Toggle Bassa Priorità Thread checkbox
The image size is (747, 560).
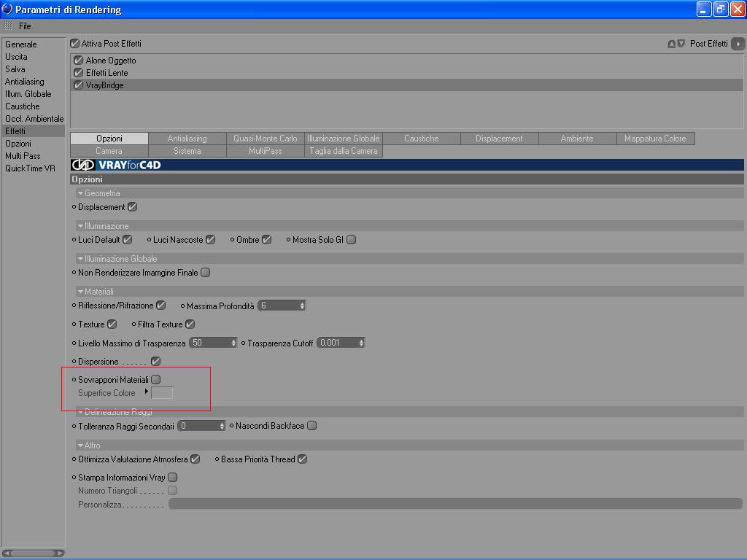[303, 459]
